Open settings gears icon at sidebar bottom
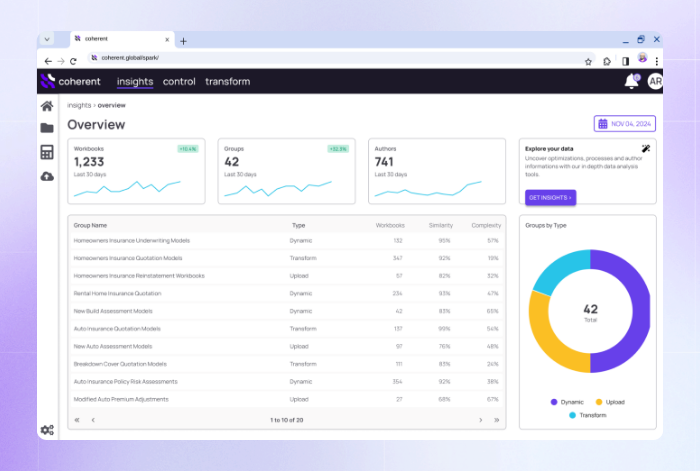Viewport: 700px width, 471px height. [47, 430]
